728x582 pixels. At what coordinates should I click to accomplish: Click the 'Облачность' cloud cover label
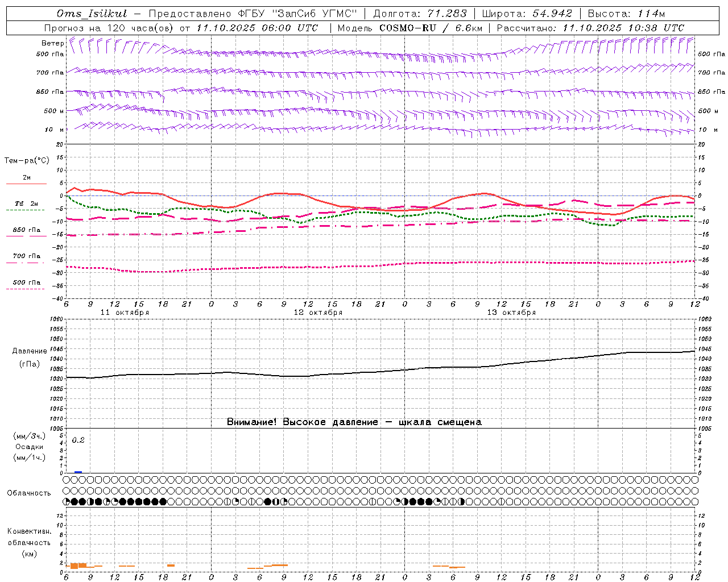click(29, 493)
